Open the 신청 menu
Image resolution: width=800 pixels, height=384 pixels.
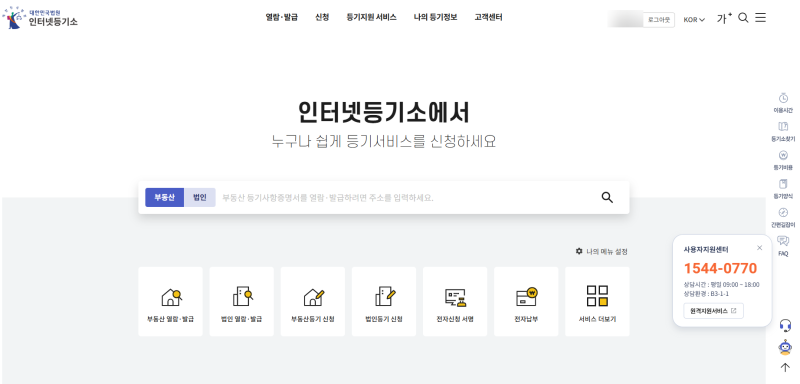tap(322, 17)
